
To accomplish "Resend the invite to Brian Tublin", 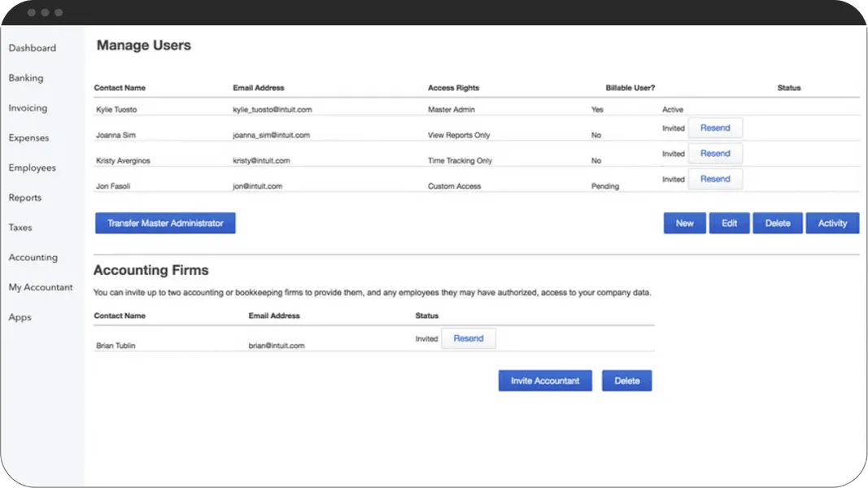I will 469,338.
